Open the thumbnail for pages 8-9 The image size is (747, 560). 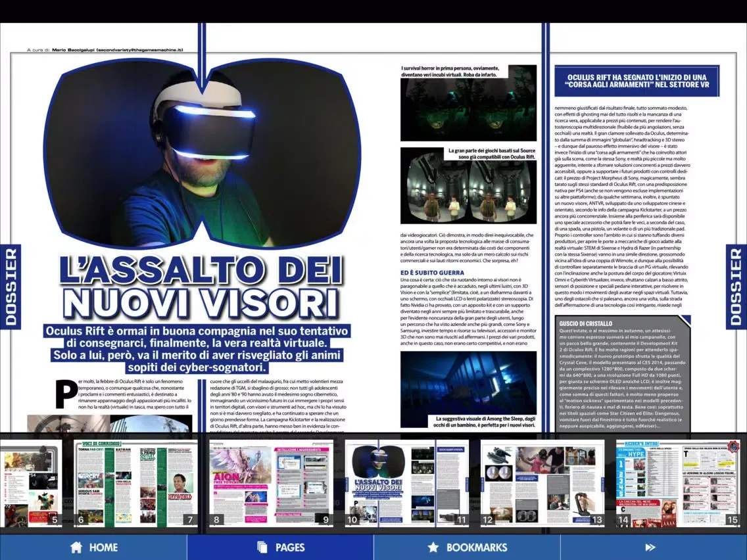(x=271, y=483)
